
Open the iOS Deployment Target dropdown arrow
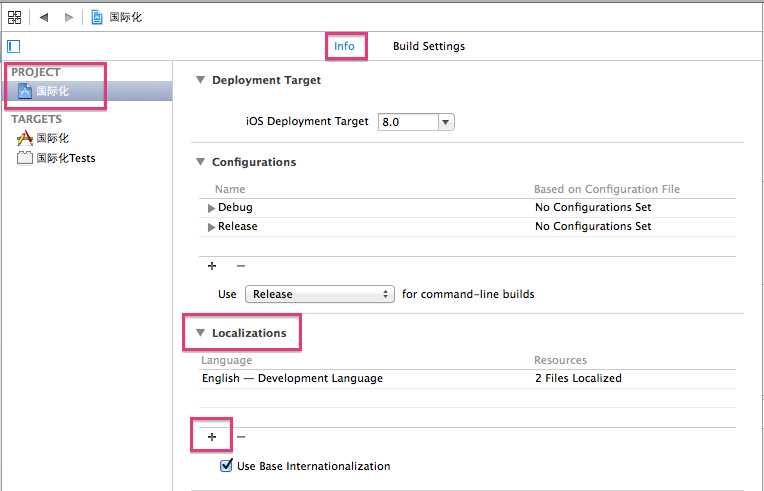445,122
